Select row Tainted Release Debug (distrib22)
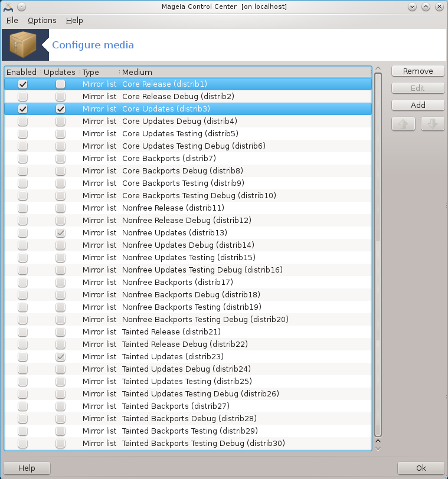Viewport: 448px width, 479px height. [188, 345]
